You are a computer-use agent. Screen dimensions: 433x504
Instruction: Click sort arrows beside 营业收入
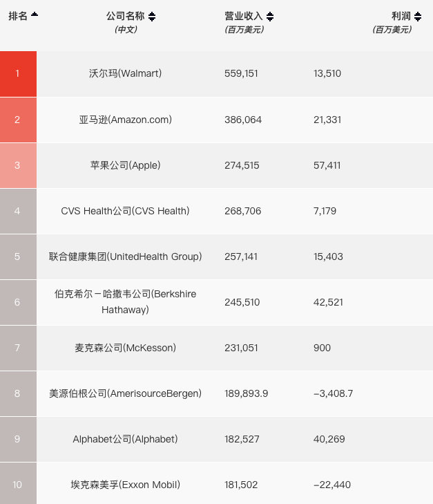pyautogui.click(x=270, y=17)
